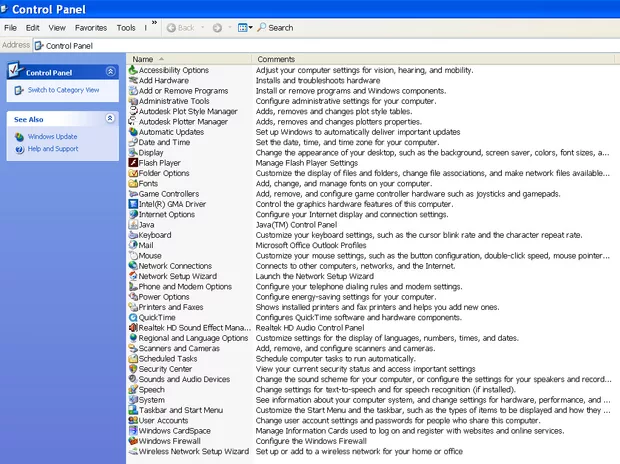This screenshot has height=464, width=620.
Task: Collapse the Control Panel sidebar section
Action: click(110, 72)
